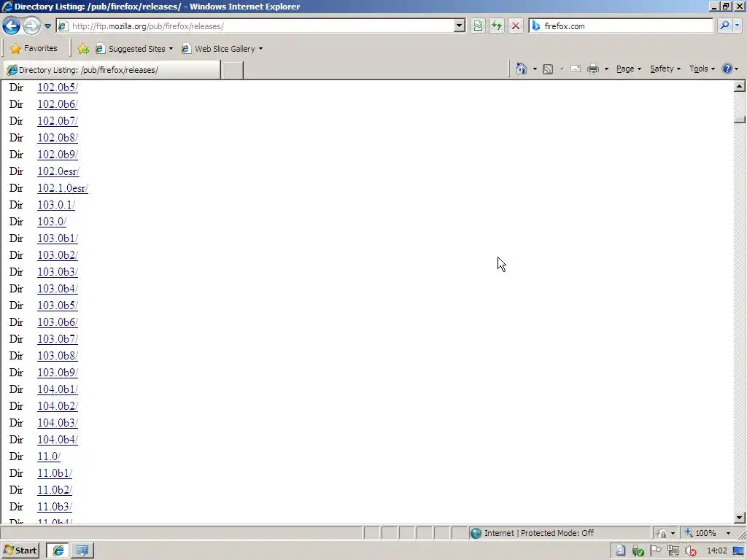Click the RSS Feeds icon
The height and width of the screenshot is (560, 747).
pyautogui.click(x=548, y=69)
